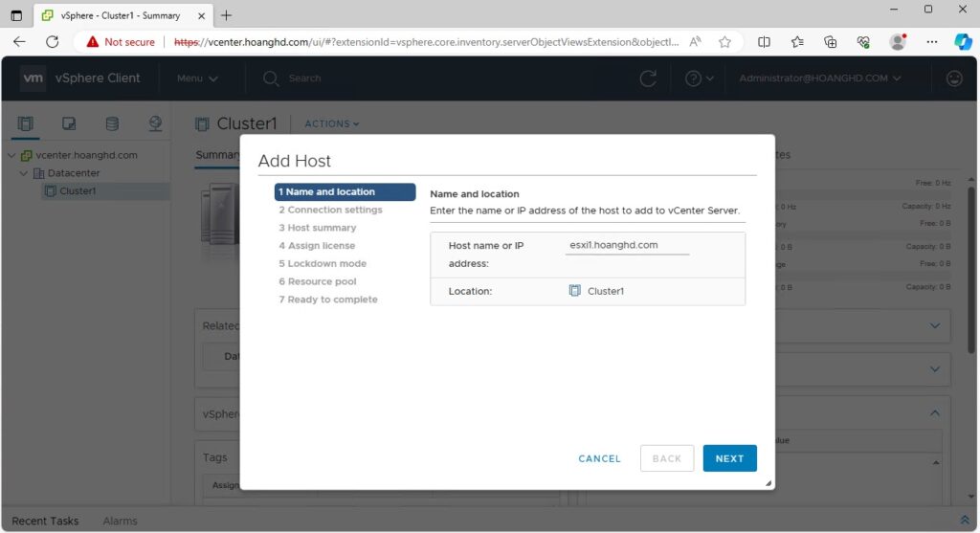Click the Cluster1 location icon in dialog
The height and width of the screenshot is (533, 980).
[574, 291]
